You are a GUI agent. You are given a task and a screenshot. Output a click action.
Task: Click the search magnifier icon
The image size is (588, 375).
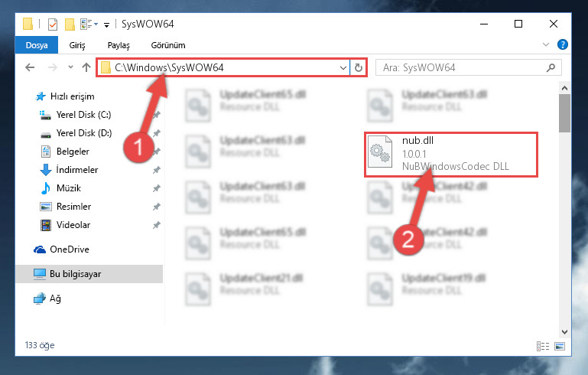pos(551,68)
